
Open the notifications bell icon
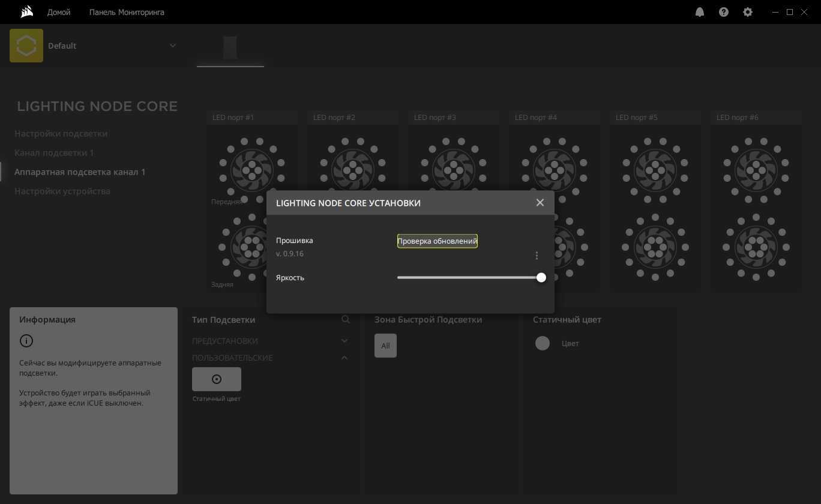pos(700,12)
